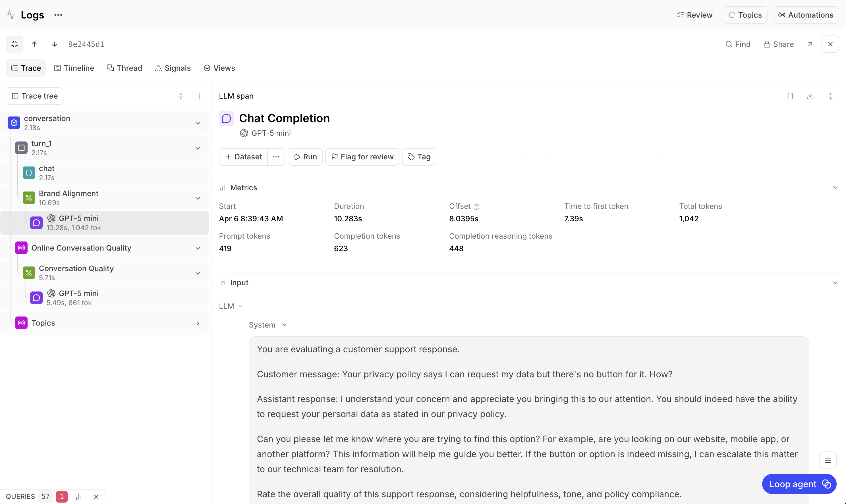Close the trace panel
846x504 pixels.
point(830,44)
